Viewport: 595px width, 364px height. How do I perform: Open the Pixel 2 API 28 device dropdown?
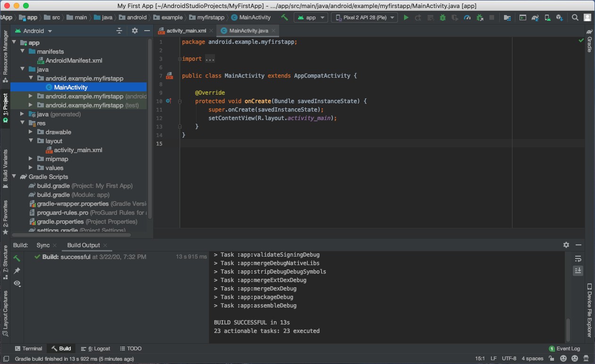coord(364,17)
